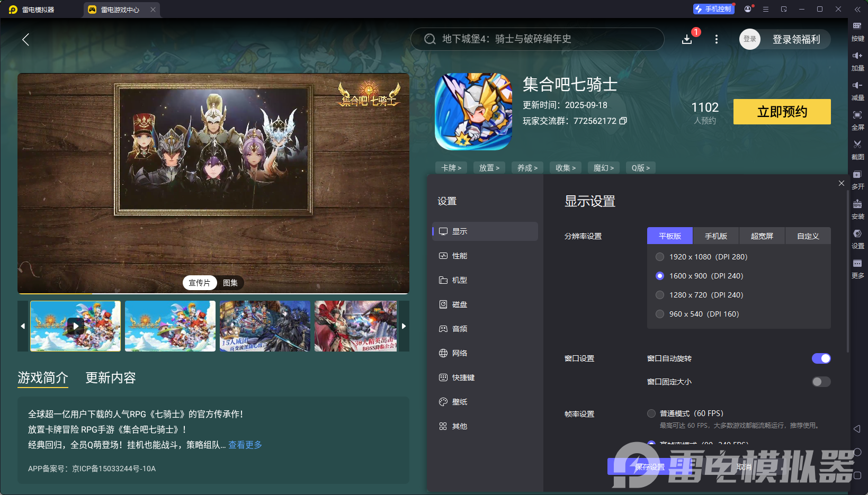Expand the 放置 tag
Viewport: 868px width, 495px height.
(x=489, y=168)
